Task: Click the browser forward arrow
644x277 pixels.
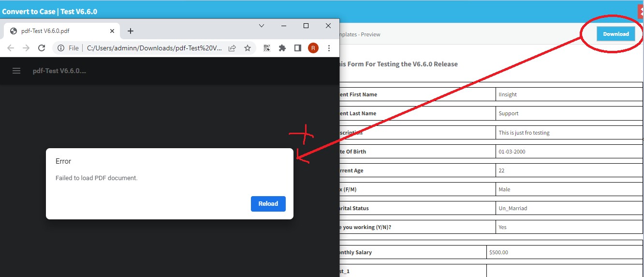Action: point(26,48)
